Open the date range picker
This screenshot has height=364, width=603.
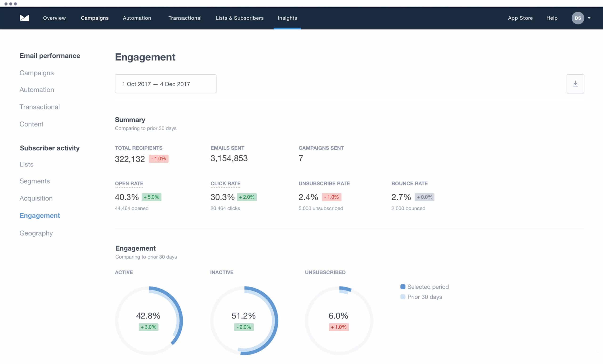pos(165,84)
